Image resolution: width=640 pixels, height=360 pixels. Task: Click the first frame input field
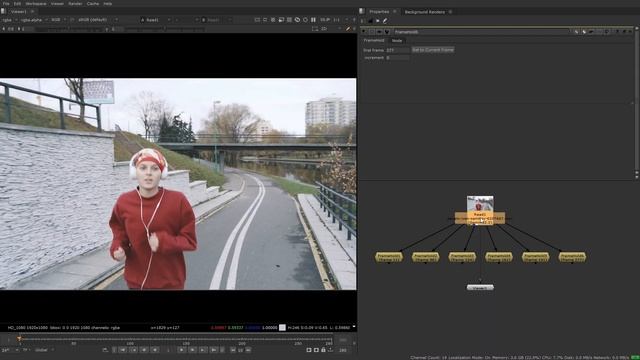coord(397,50)
